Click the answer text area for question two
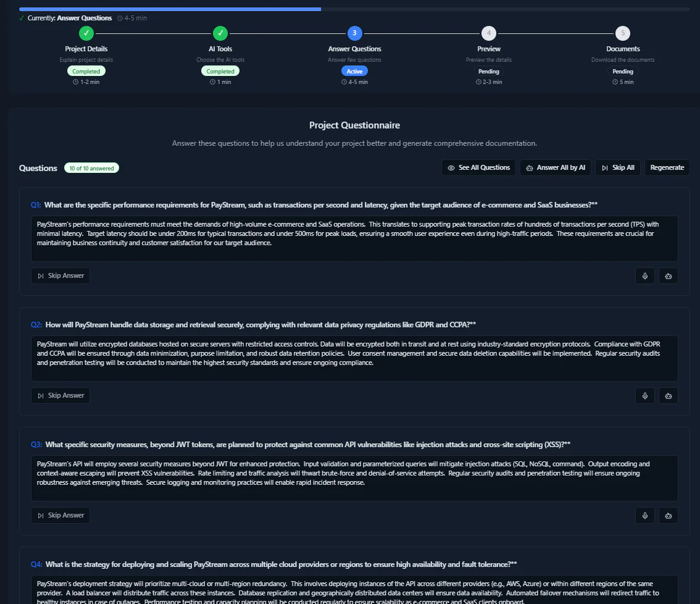This screenshot has height=604, width=700. (354, 358)
